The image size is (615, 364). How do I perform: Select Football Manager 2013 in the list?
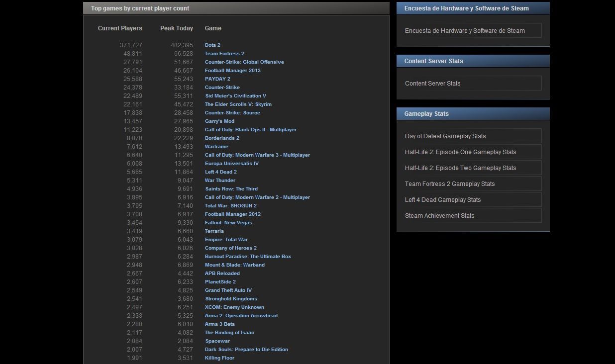click(x=232, y=71)
